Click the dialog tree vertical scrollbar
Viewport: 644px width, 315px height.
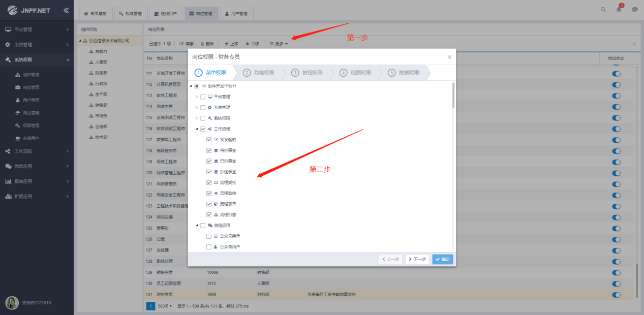453,96
